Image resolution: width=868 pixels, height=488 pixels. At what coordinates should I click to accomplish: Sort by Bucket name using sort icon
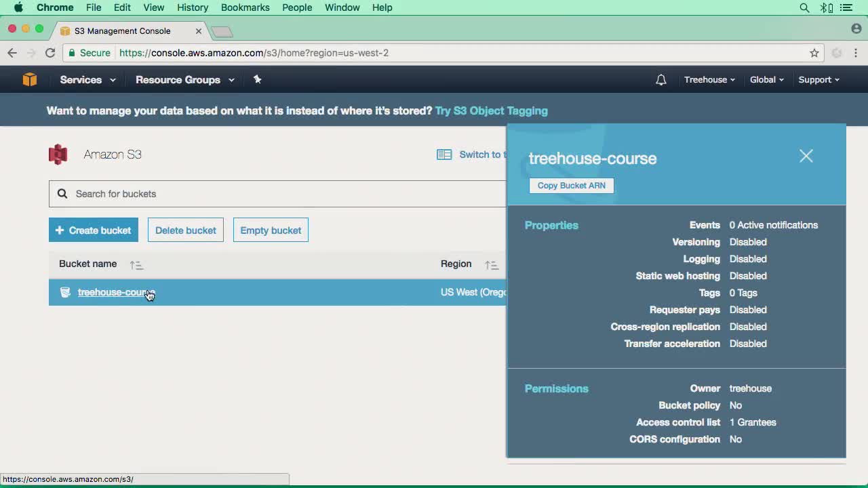136,265
